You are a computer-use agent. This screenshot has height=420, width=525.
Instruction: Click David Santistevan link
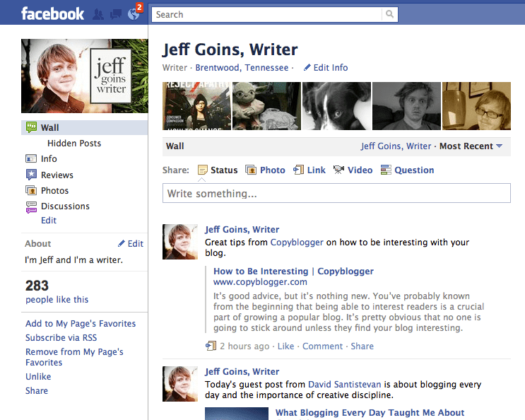[x=345, y=384]
